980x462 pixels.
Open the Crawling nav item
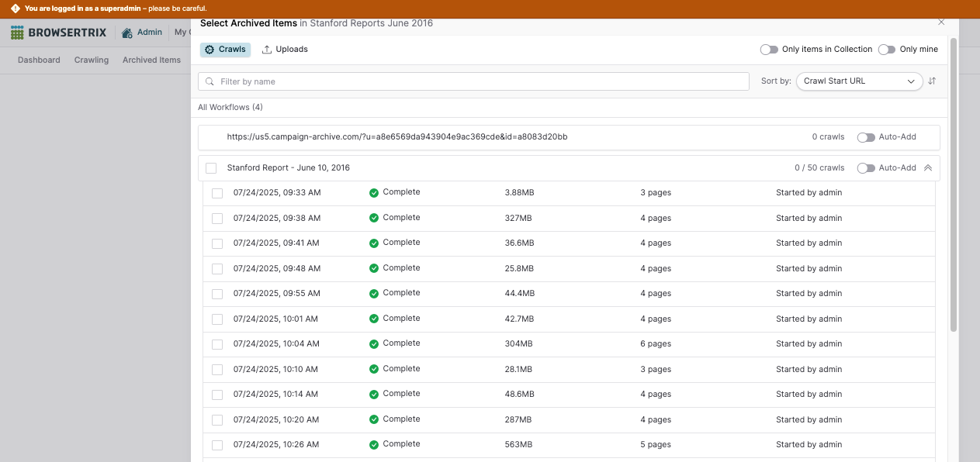pos(92,60)
